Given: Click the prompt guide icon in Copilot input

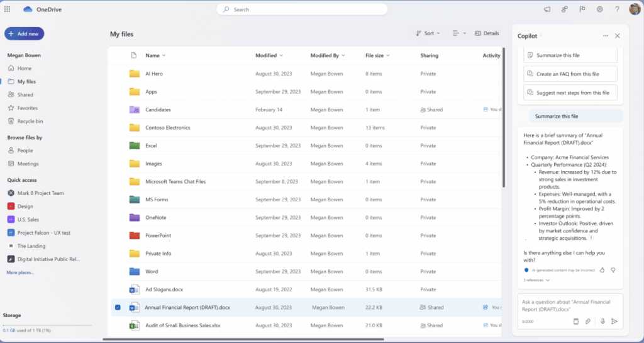Looking at the screenshot, I should pos(576,321).
